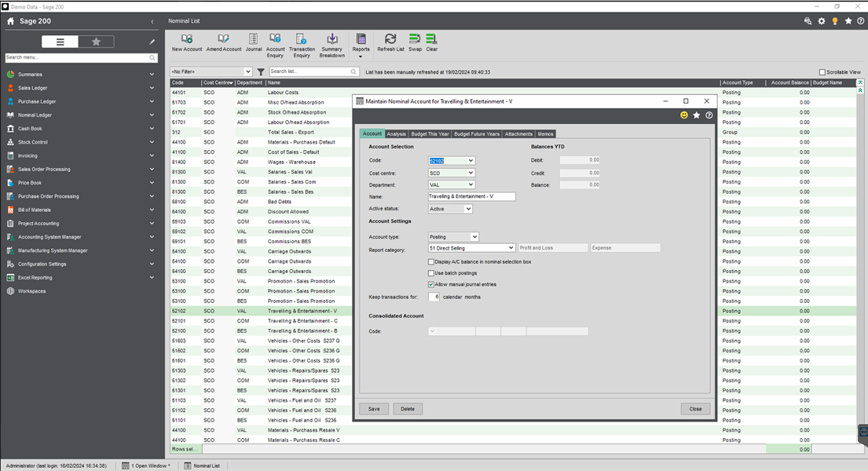Open the Department dropdown

click(471, 184)
